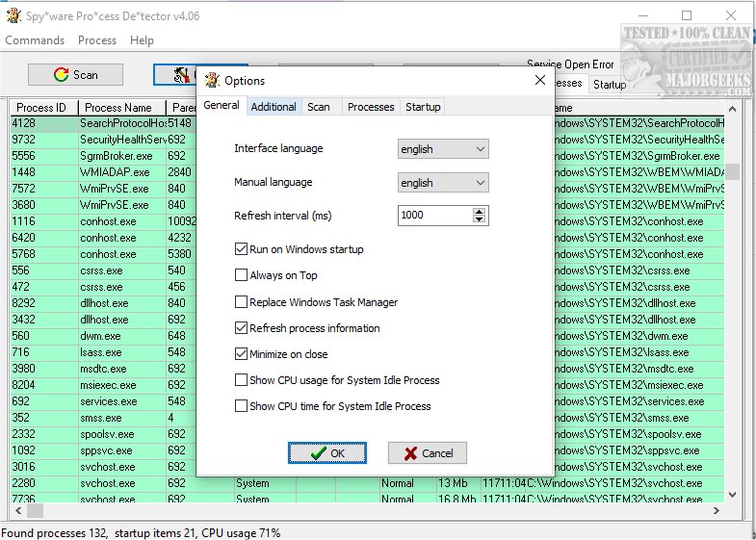The image size is (756, 540).
Task: Click the Refresh interval value field
Action: coord(435,215)
